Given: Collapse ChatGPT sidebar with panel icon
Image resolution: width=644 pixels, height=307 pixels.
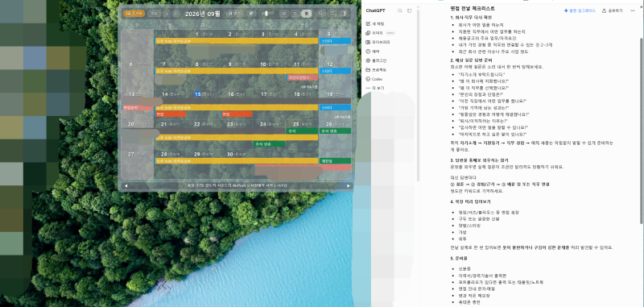Looking at the screenshot, I should point(409,10).
